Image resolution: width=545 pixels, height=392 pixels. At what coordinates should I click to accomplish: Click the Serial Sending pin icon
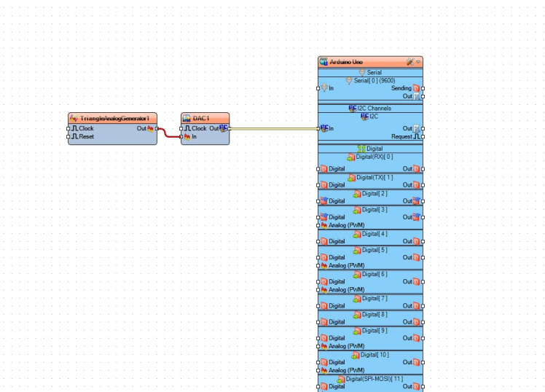point(416,88)
